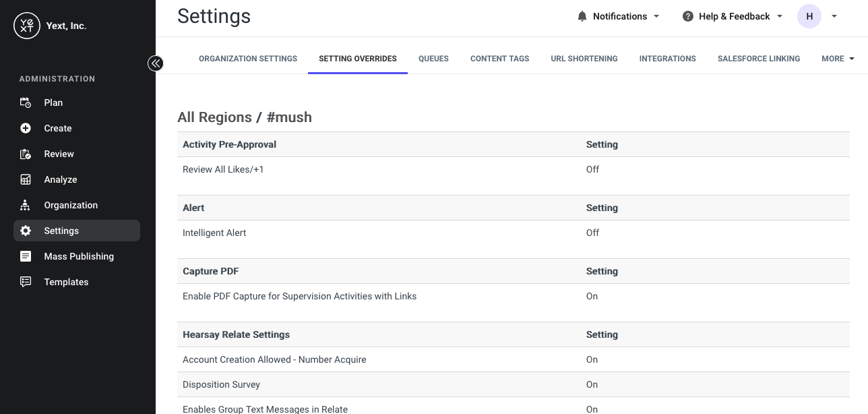Click the Yext logo icon

pyautogui.click(x=27, y=26)
